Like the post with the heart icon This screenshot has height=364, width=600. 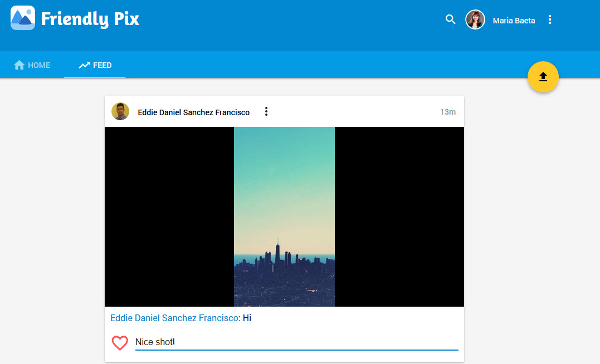[120, 343]
